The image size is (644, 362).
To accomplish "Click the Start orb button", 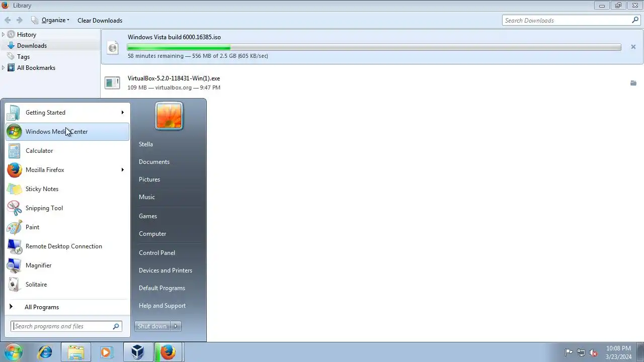I will click(14, 352).
